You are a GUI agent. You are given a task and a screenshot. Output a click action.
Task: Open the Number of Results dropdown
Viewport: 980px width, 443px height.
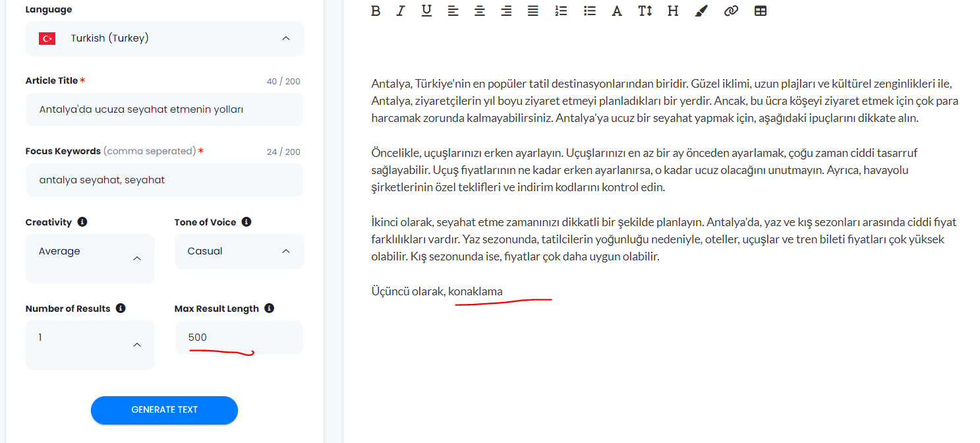(90, 345)
